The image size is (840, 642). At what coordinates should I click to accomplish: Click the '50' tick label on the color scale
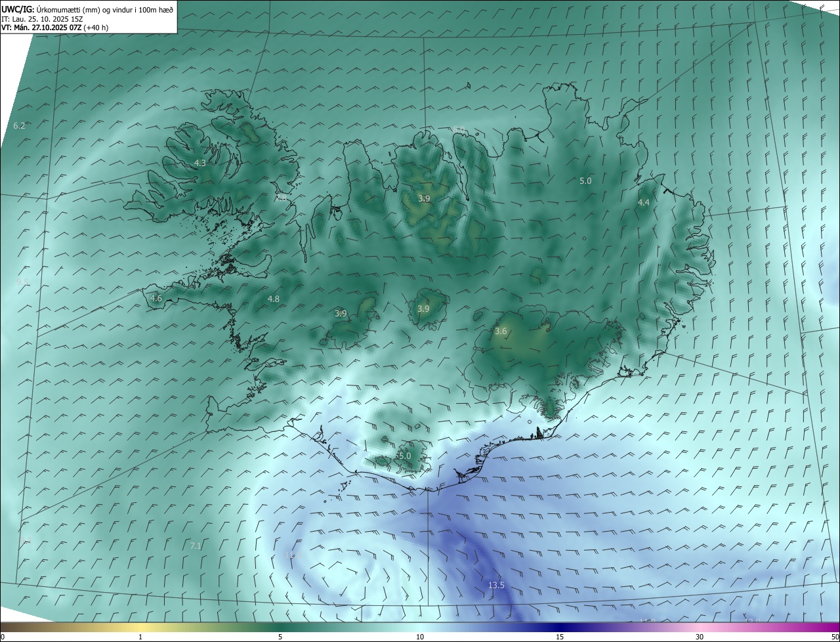[x=835, y=637]
